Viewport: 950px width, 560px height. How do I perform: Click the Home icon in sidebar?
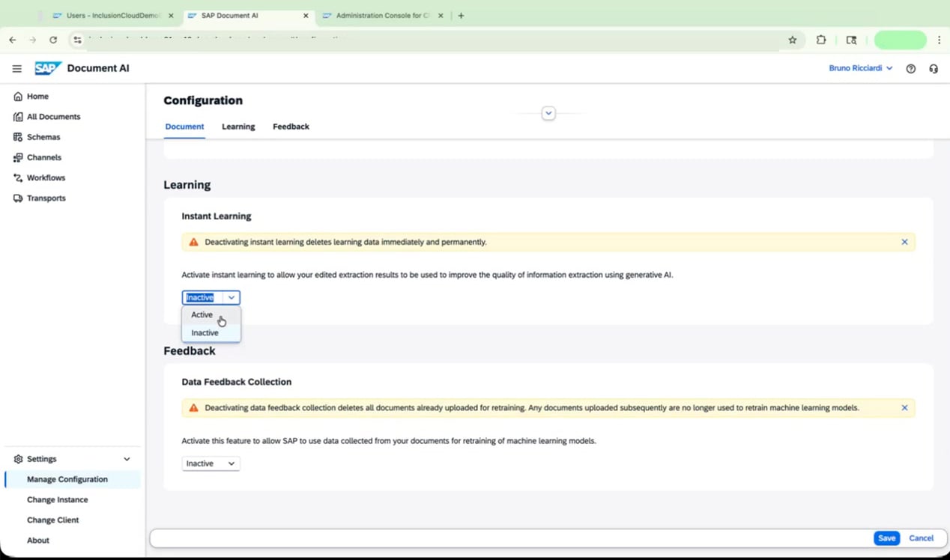(x=18, y=97)
